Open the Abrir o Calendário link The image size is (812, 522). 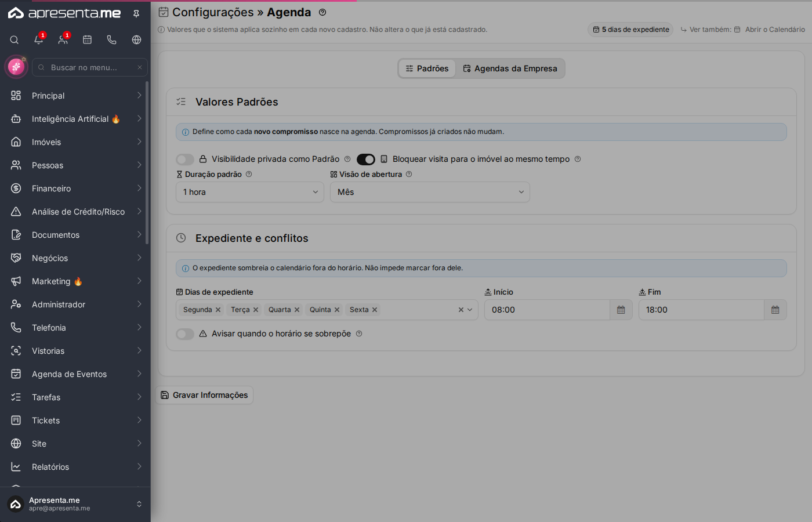[x=770, y=30]
